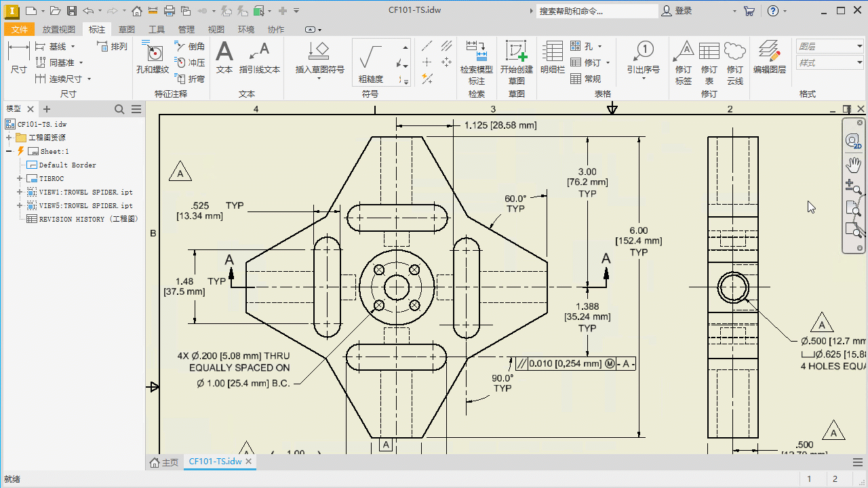The height and width of the screenshot is (488, 868).
Task: Click the 排列 arrange dimensions button
Action: point(112,46)
